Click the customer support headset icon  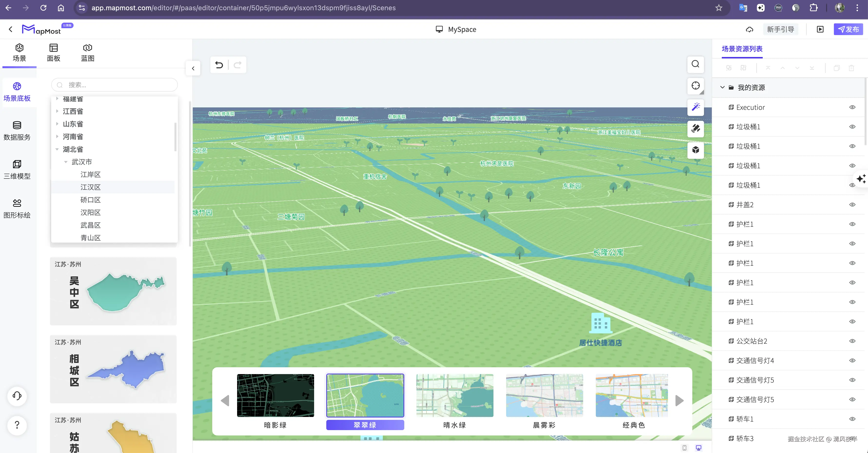(x=17, y=396)
